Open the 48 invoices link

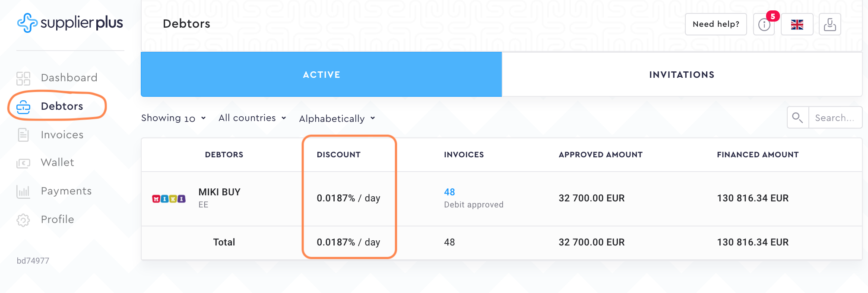(x=449, y=192)
